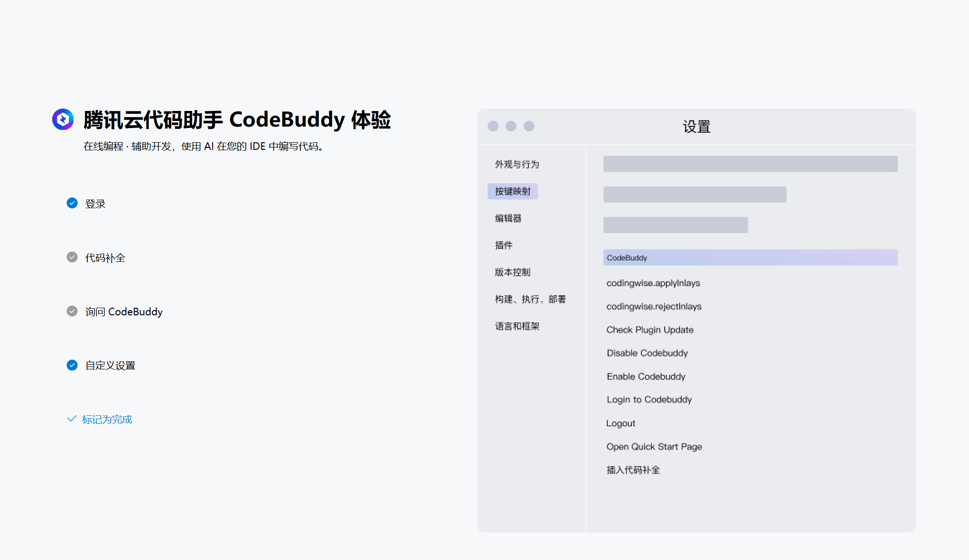Click the 标记为完成 link
The image size is (969, 560).
tap(107, 419)
